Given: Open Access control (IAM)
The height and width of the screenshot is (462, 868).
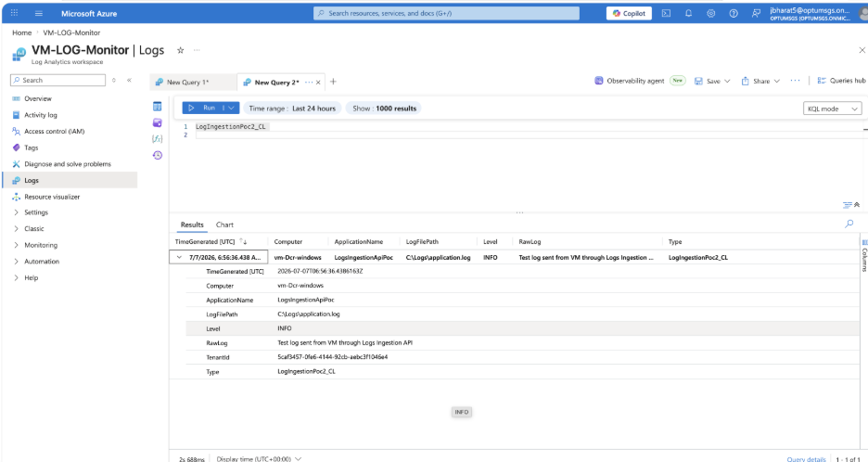Looking at the screenshot, I should click(54, 132).
